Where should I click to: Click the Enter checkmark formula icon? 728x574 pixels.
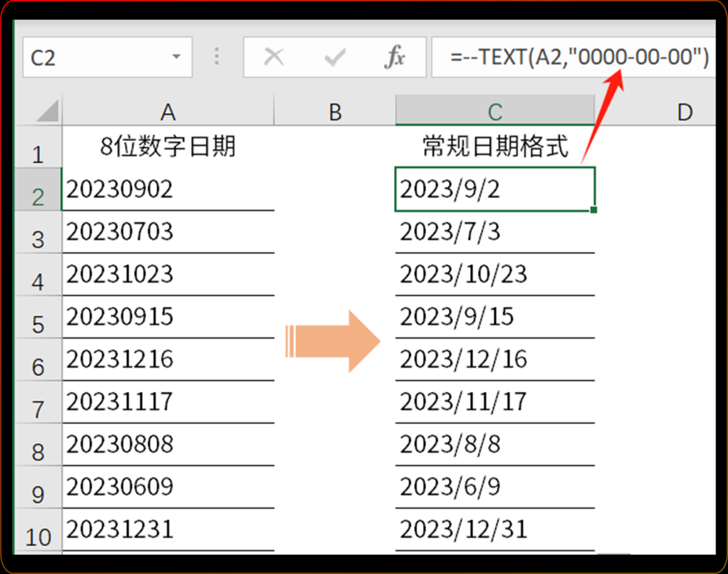[x=334, y=57]
